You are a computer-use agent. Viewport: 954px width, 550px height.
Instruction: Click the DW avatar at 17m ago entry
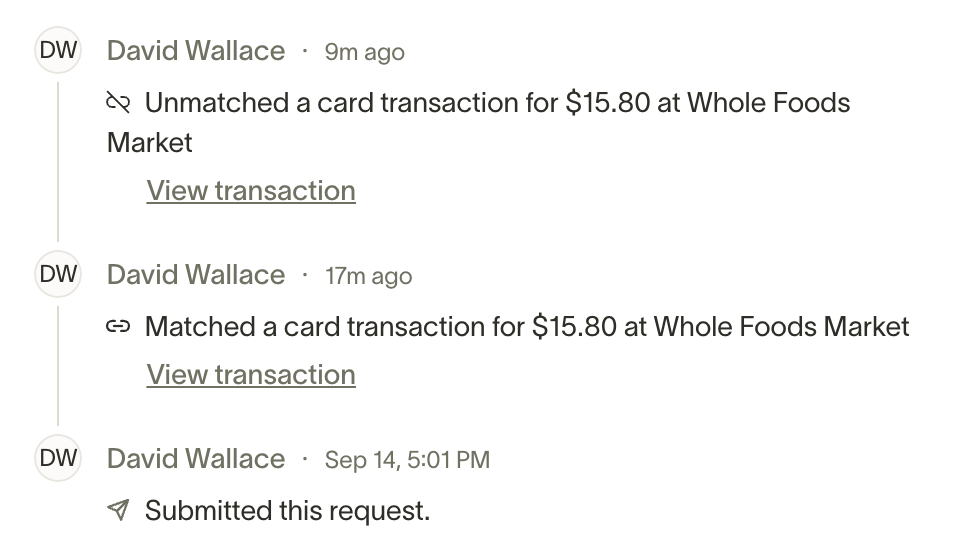click(58, 274)
